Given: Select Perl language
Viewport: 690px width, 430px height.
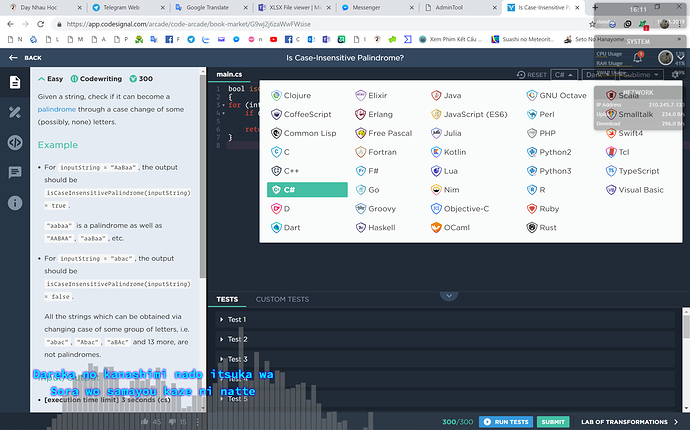Looking at the screenshot, I should tap(541, 114).
